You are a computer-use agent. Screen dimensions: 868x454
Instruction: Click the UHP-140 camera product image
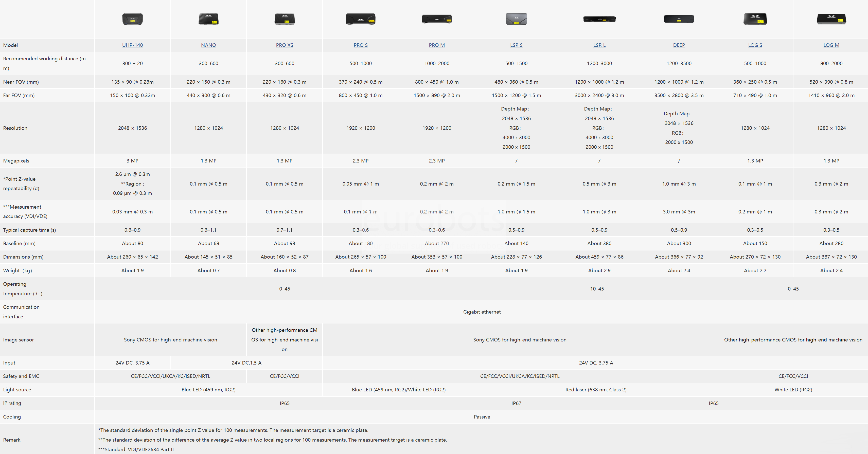click(x=132, y=19)
